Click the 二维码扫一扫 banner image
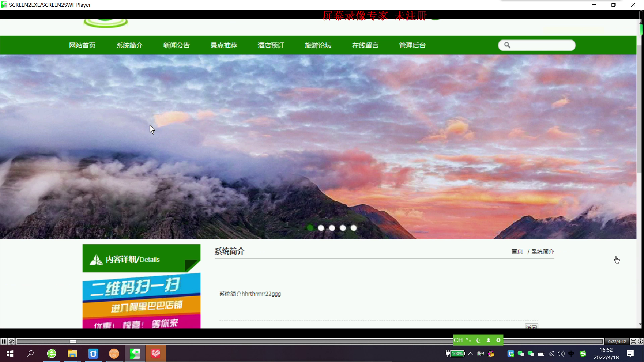This screenshot has height=362, width=644. tap(141, 300)
